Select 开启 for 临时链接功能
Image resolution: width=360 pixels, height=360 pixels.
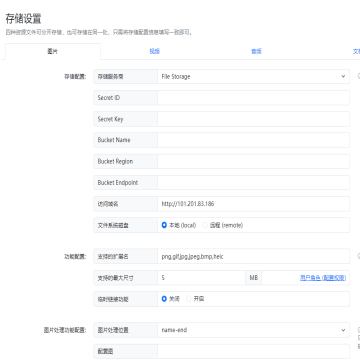(x=189, y=299)
